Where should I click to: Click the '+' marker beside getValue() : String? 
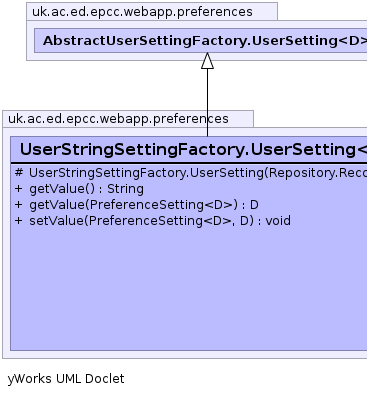(x=19, y=189)
